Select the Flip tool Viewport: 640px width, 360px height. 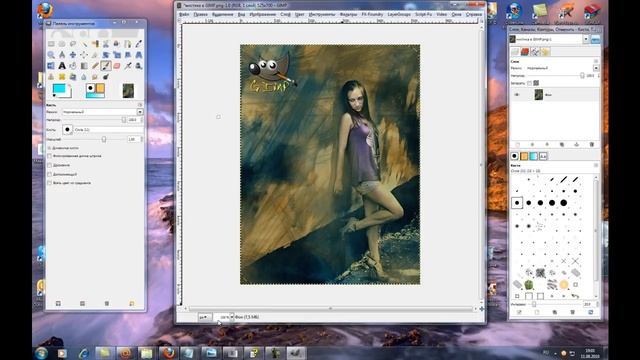click(x=51, y=66)
